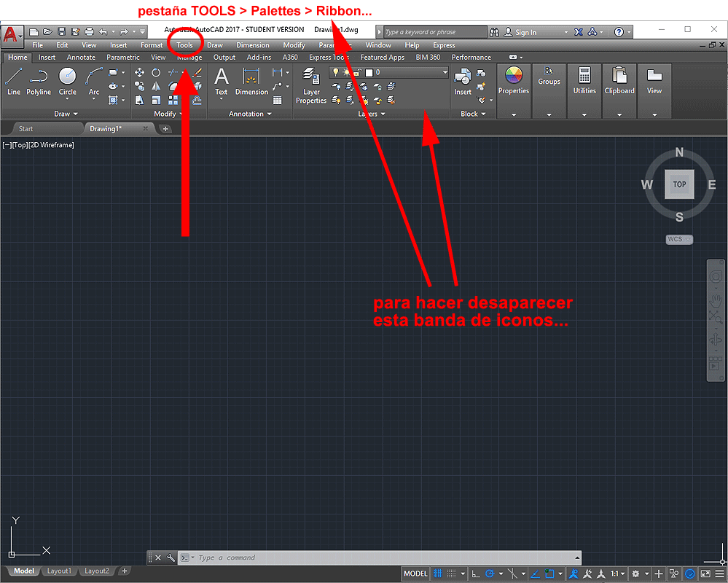The height and width of the screenshot is (583, 728).
Task: Expand the Utilities panel arrow
Action: click(x=584, y=114)
